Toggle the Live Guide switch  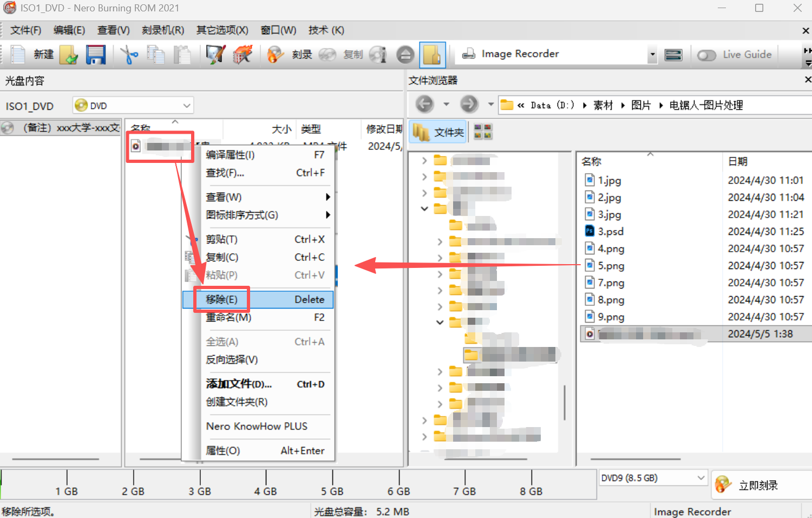pyautogui.click(x=706, y=55)
